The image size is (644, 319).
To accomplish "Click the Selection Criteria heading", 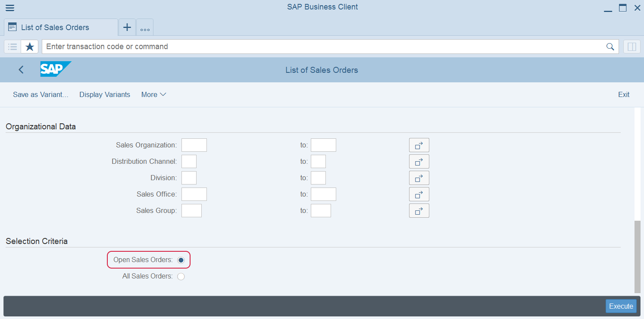I will click(x=37, y=241).
